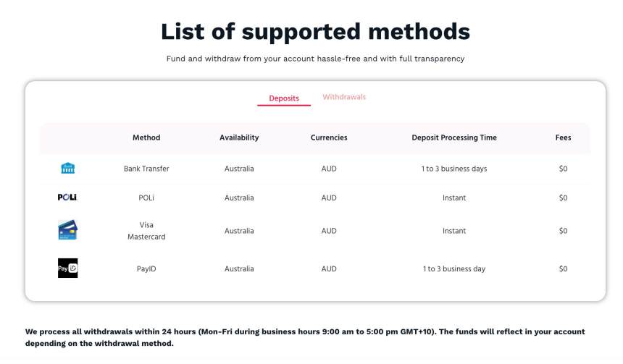Click the Bank Transfer icon
Screen dimensions: 623x364
(x=67, y=169)
